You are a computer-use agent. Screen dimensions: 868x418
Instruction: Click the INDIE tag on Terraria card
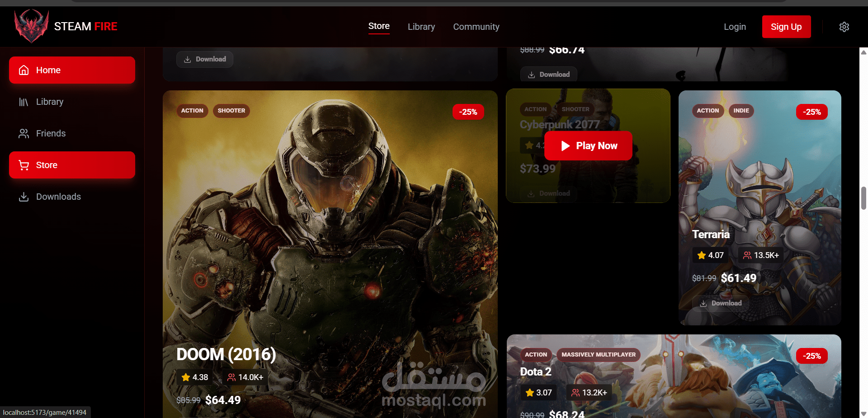pos(741,110)
